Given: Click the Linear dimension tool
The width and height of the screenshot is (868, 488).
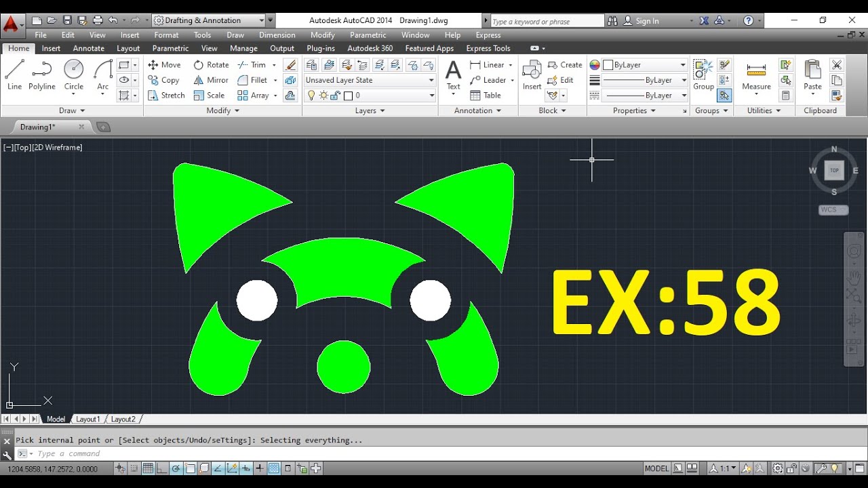Looking at the screenshot, I should [487, 64].
